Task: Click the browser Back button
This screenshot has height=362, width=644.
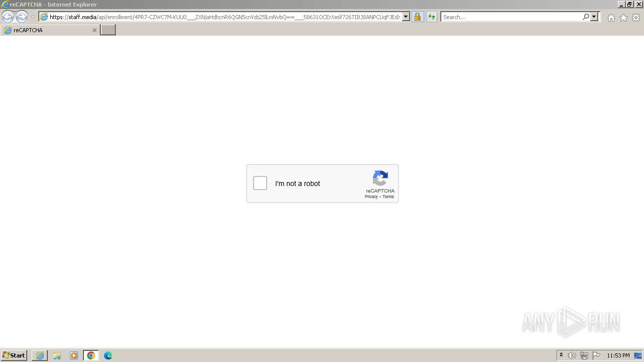Action: click(x=8, y=17)
